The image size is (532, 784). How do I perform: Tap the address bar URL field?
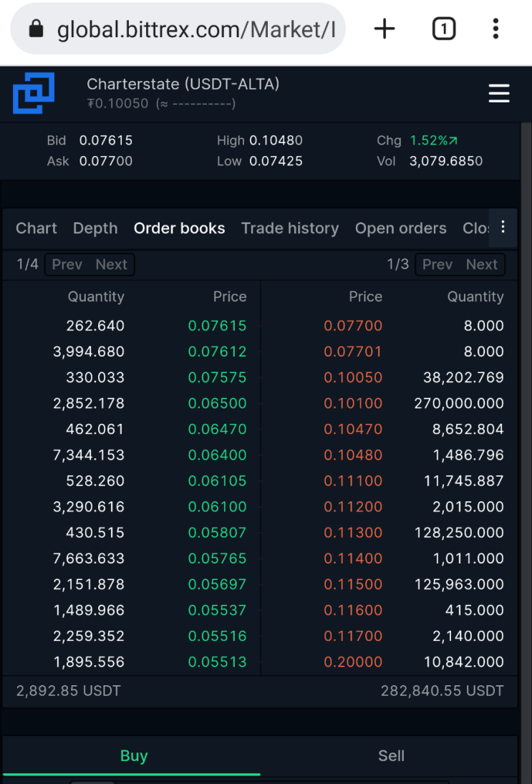(178, 29)
